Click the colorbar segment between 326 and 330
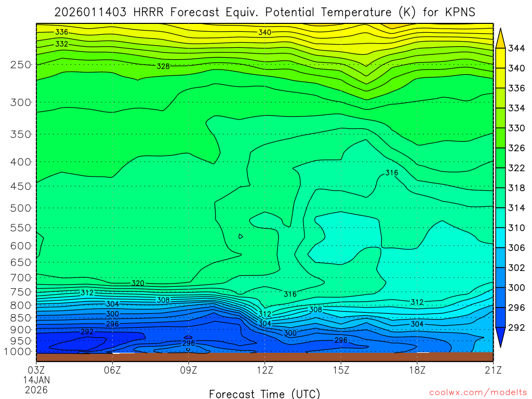Screen dimensions: 532x399 tap(500, 138)
